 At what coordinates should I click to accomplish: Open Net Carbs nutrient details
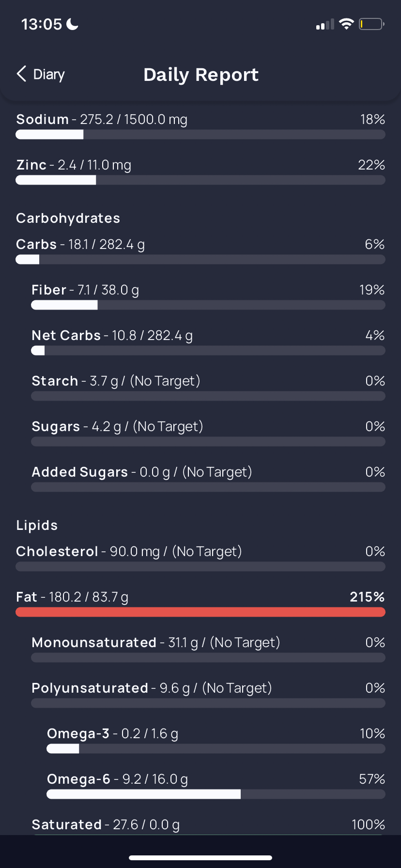(208, 342)
